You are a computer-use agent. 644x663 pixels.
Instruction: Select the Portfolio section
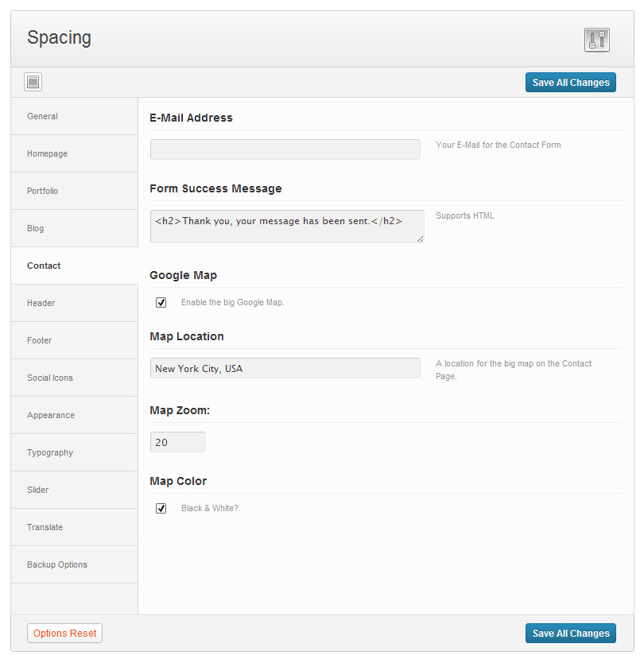(75, 191)
